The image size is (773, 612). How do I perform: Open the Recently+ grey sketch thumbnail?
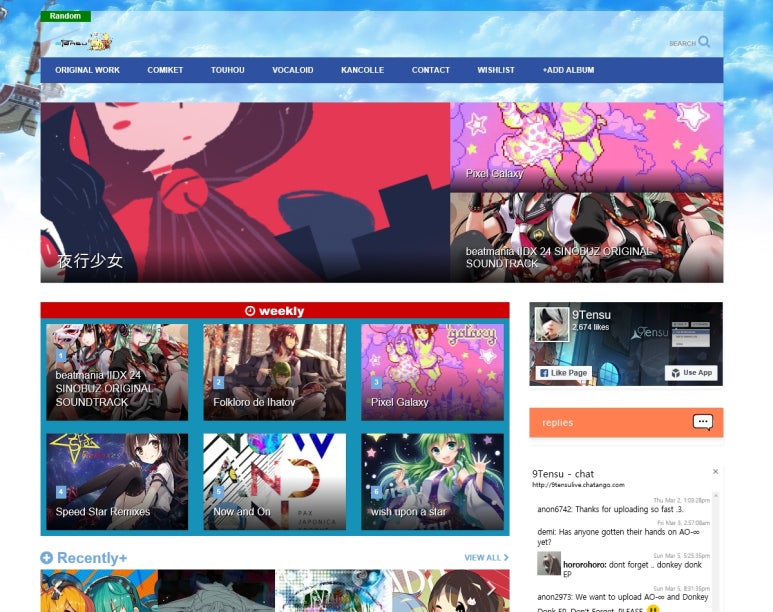tap(216, 591)
